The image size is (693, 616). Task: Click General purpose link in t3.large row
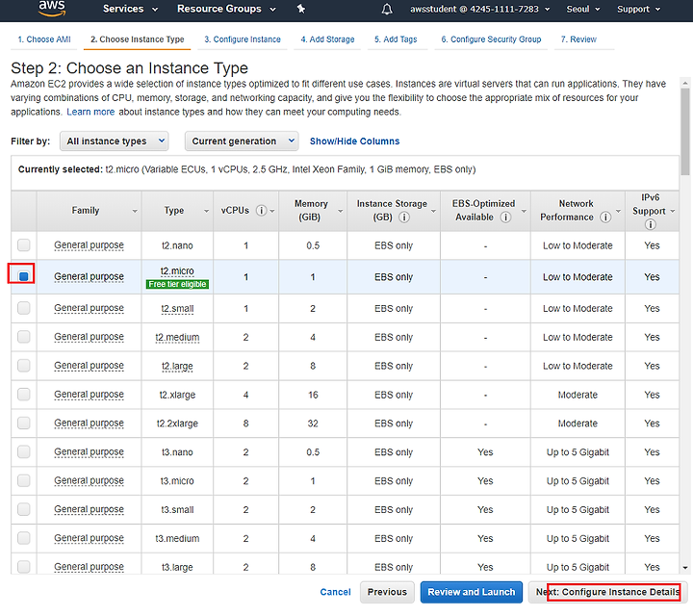(x=89, y=567)
